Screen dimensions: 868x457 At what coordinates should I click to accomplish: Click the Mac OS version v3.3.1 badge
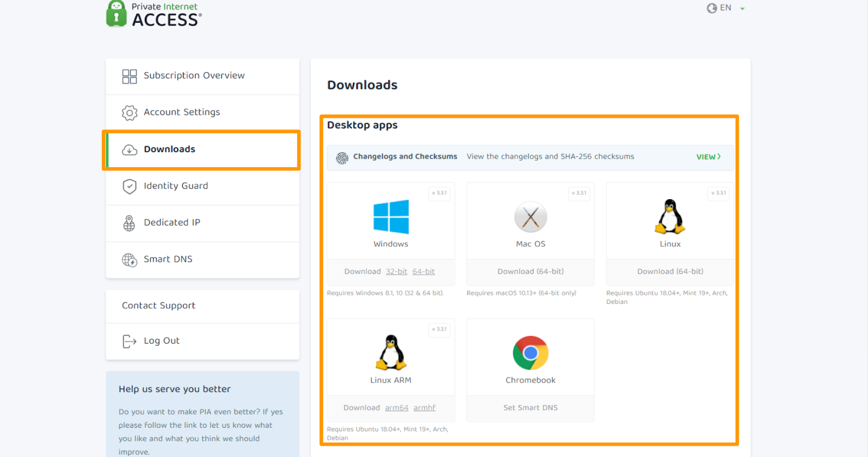pyautogui.click(x=579, y=193)
